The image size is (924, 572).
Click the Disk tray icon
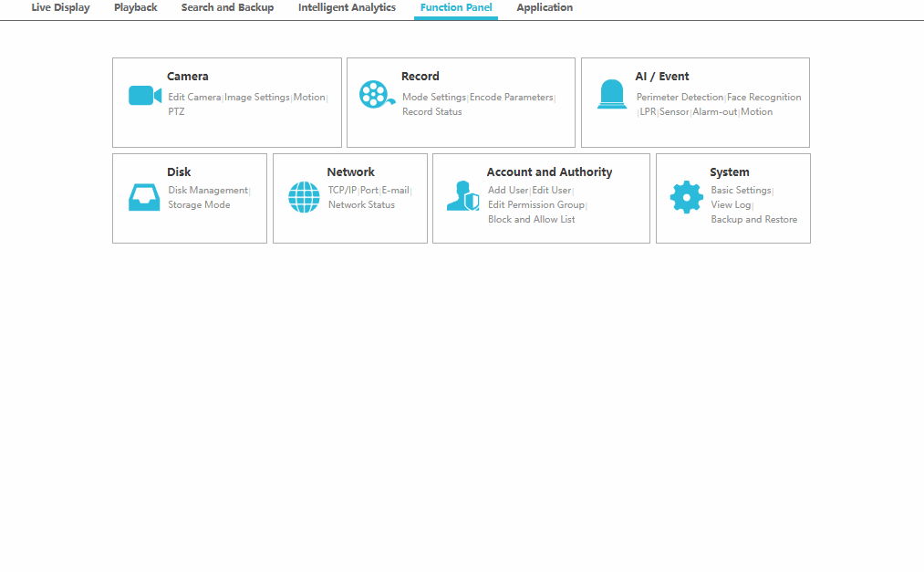144,197
